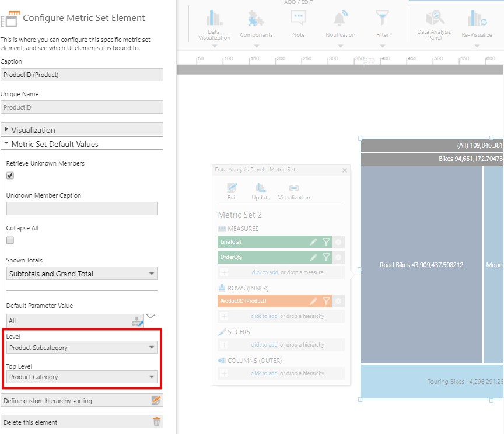
Task: Click the default parameter value picker icon
Action: pos(138,321)
